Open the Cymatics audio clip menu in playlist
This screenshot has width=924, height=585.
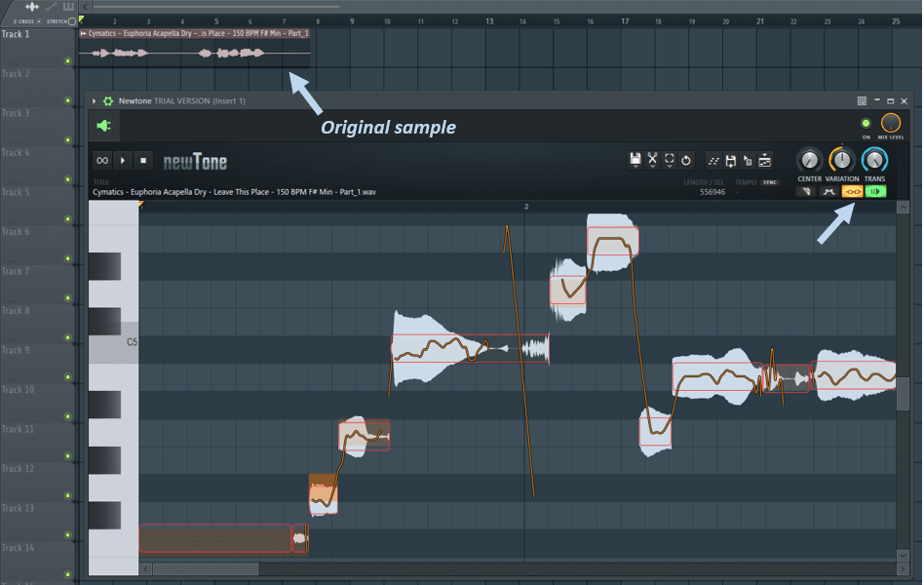83,33
